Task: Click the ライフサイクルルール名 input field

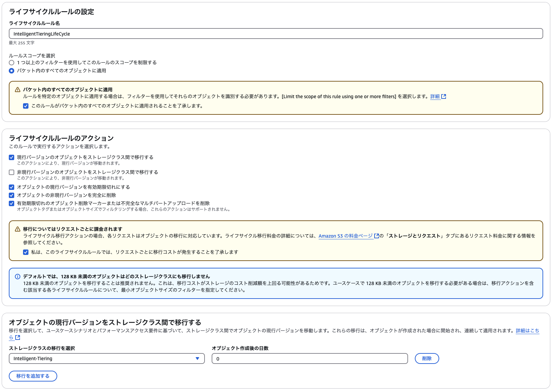Action: 276,34
